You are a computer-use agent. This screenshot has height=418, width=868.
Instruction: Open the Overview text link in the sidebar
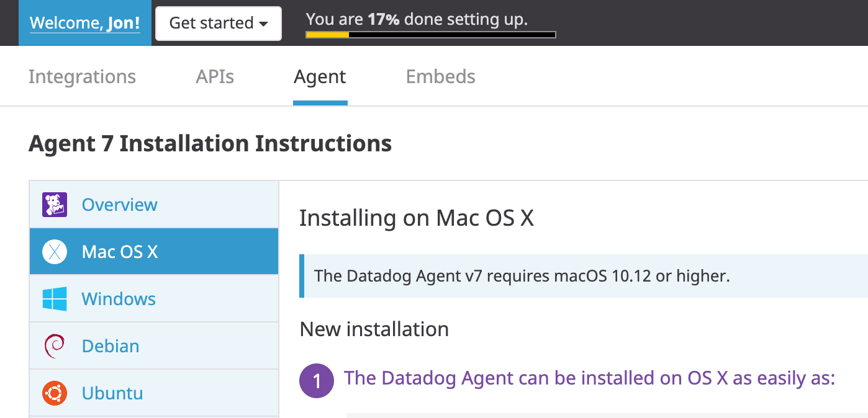click(120, 205)
